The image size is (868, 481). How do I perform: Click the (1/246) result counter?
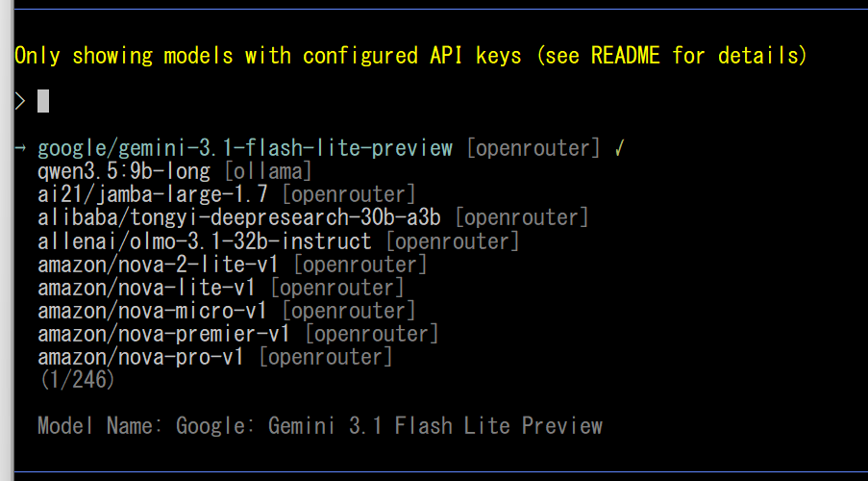tap(77, 380)
